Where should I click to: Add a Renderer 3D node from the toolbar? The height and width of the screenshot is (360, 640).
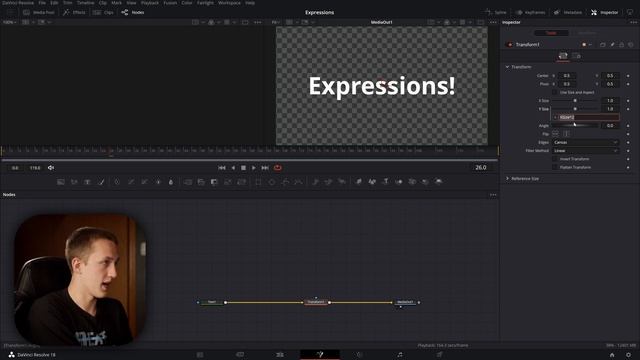pos(439,182)
